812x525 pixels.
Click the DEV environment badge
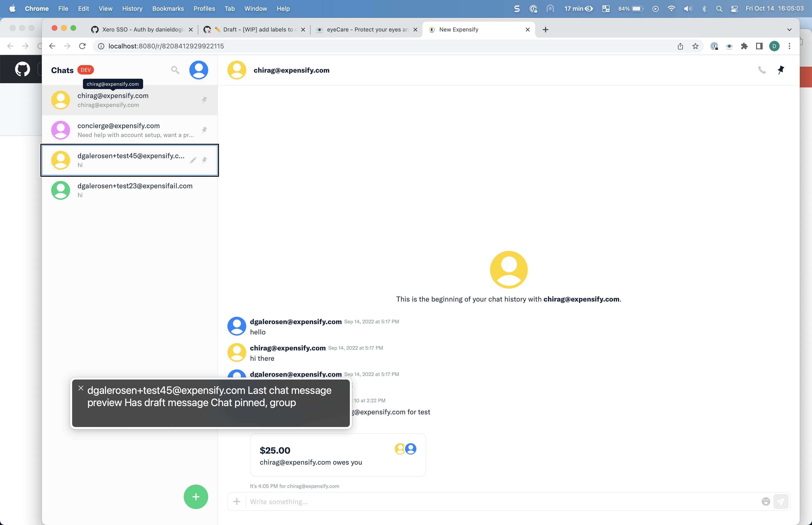pyautogui.click(x=86, y=70)
